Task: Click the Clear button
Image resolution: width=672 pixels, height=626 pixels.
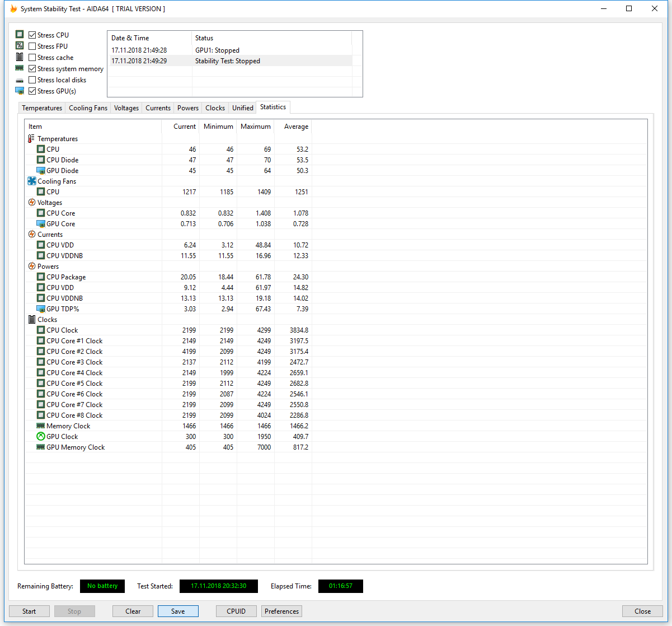Action: coord(133,611)
